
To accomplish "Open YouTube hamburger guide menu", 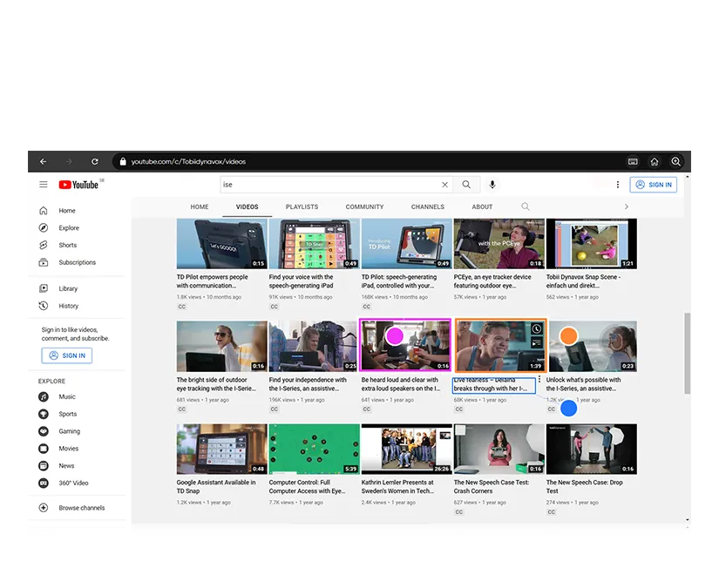I will click(x=43, y=184).
